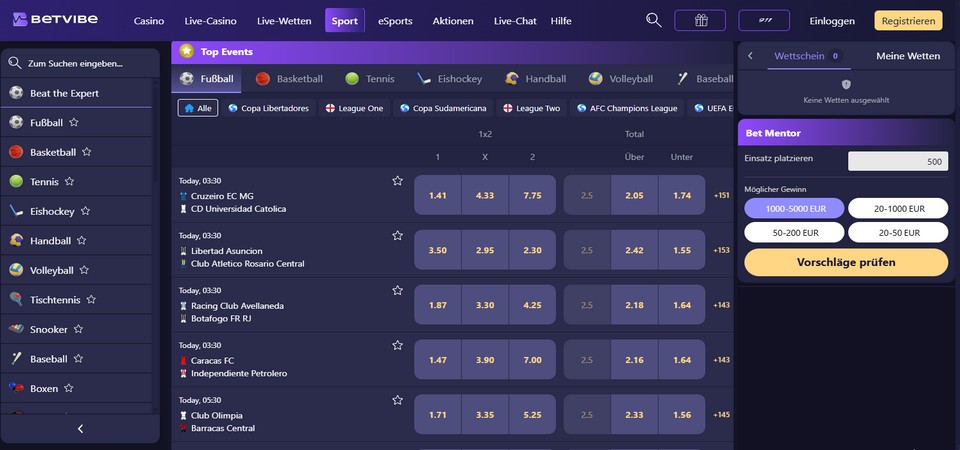
Task: Select the Alle home filter
Action: 198,108
